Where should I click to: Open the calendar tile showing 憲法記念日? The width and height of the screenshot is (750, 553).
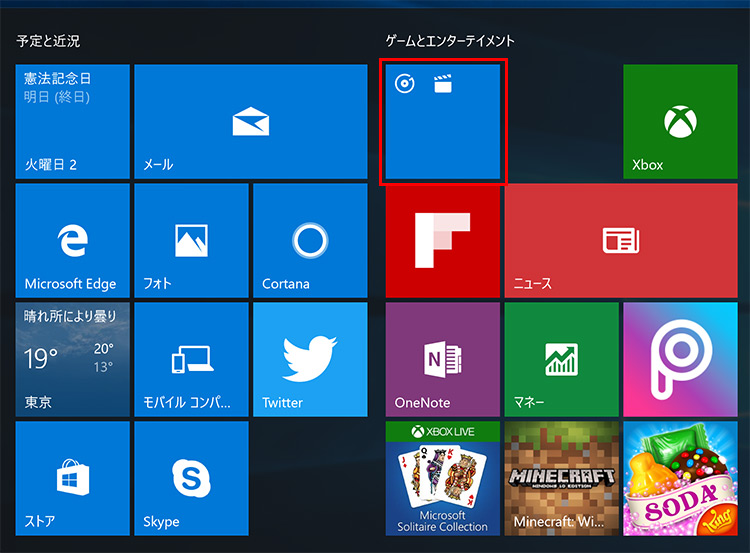(x=72, y=121)
